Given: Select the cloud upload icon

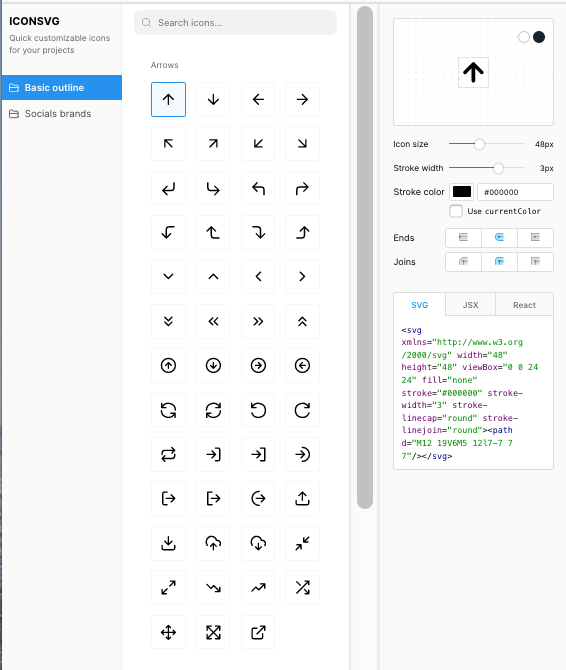Looking at the screenshot, I should tap(213, 543).
